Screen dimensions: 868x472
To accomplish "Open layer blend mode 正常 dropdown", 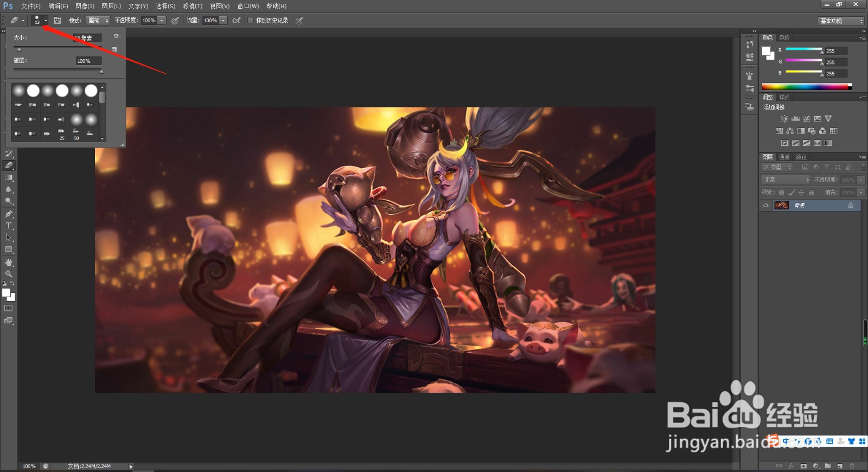I will 786,180.
